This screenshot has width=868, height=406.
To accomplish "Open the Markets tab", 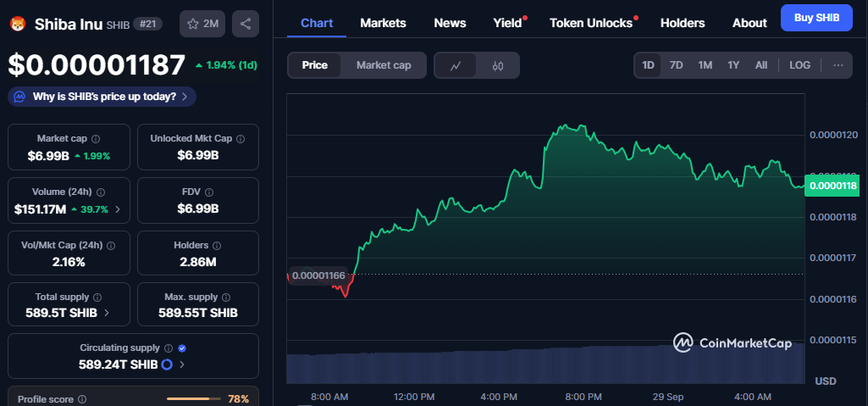I will pos(383,23).
